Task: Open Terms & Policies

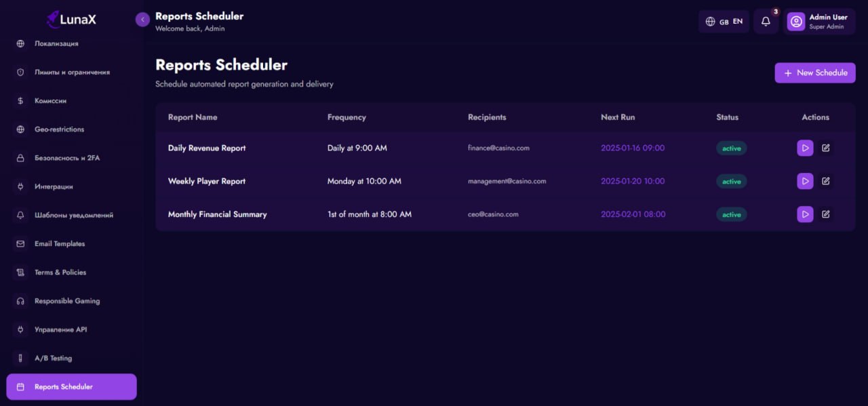Action: (x=71, y=272)
